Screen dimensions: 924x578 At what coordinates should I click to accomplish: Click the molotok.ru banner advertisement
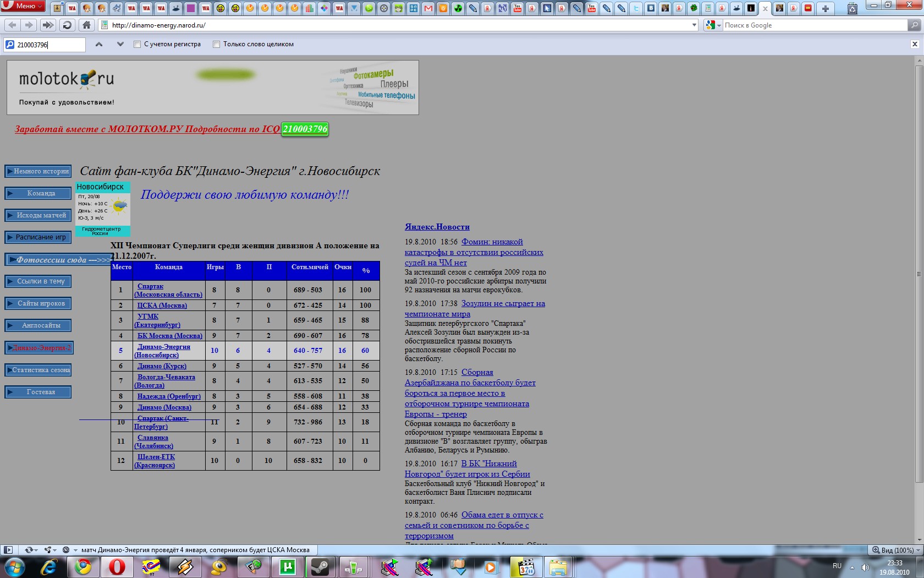point(213,88)
